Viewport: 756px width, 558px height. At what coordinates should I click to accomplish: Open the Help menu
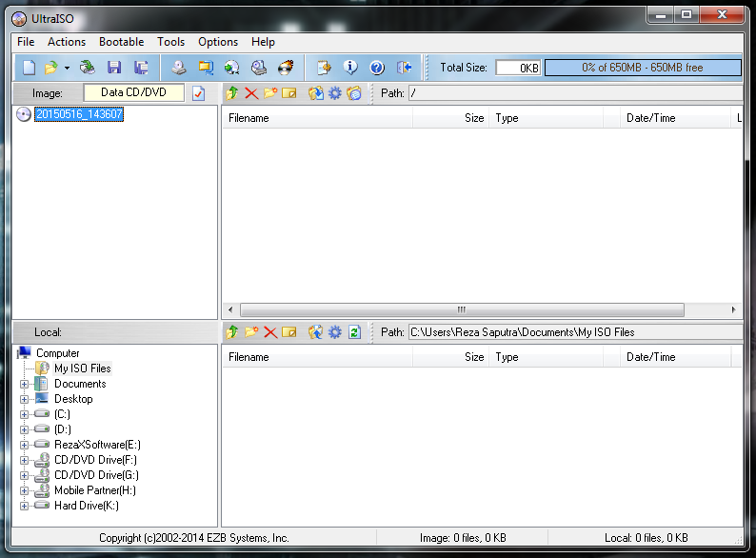coord(263,42)
